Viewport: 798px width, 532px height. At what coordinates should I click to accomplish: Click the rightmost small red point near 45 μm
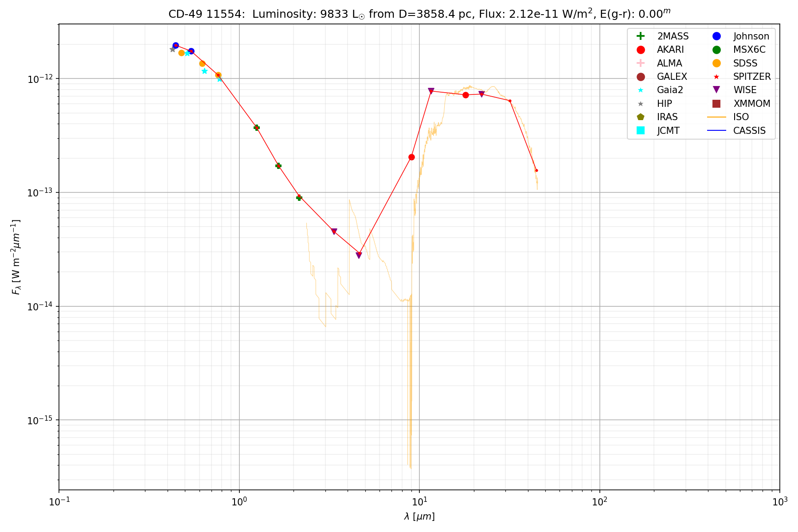click(x=536, y=170)
